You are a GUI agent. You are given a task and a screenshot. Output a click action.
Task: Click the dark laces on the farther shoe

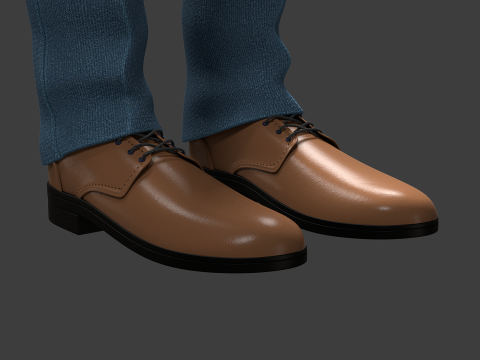293,127
